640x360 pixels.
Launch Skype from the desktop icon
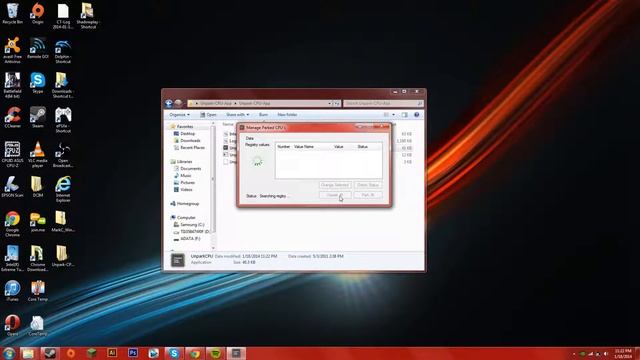point(38,83)
